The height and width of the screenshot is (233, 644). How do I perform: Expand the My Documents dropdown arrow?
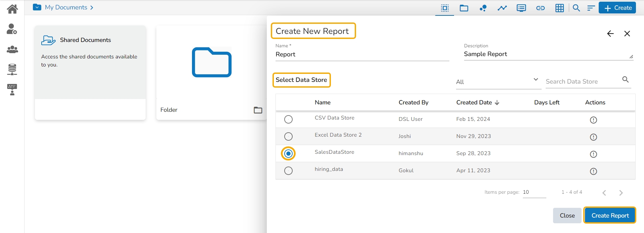[x=37, y=7]
